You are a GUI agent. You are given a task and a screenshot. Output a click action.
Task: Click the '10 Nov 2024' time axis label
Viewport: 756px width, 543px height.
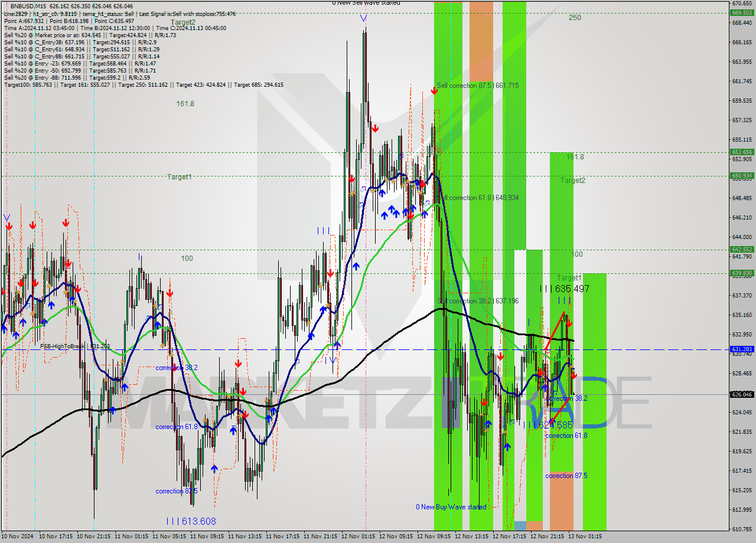pos(18,537)
